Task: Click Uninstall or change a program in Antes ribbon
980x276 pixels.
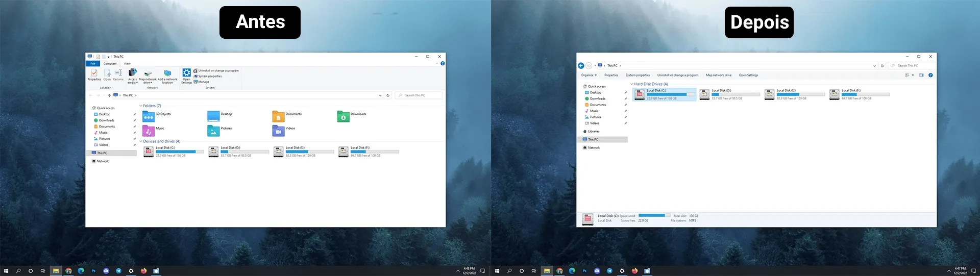Action: pyautogui.click(x=216, y=70)
